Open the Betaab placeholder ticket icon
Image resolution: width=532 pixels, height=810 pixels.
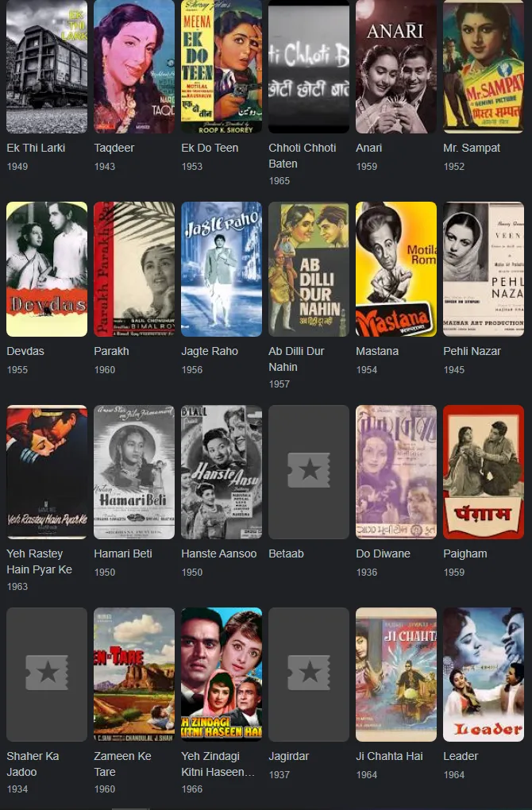click(309, 470)
